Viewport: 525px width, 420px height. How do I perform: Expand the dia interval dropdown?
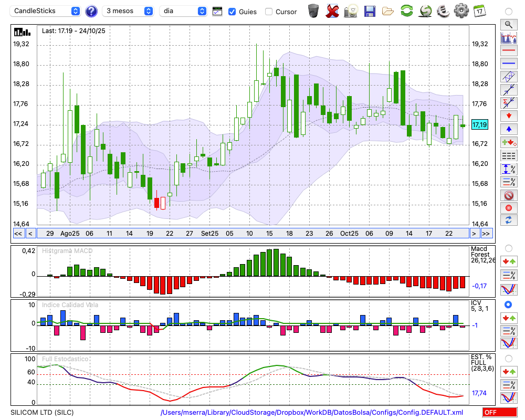pyautogui.click(x=183, y=11)
